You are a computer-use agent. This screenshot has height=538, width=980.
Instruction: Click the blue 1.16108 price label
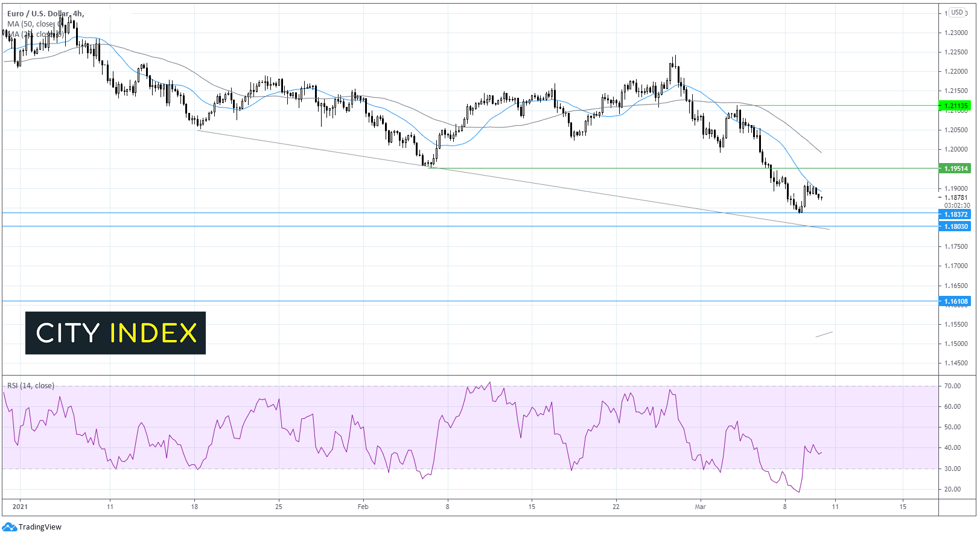pyautogui.click(x=955, y=301)
